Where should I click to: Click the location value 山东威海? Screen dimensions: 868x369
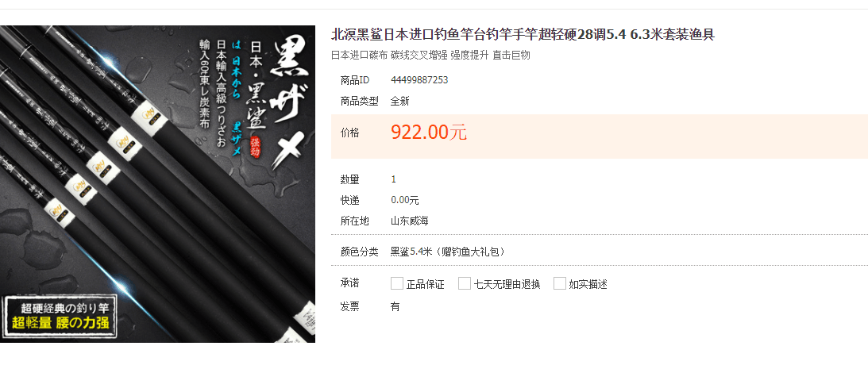coord(410,221)
